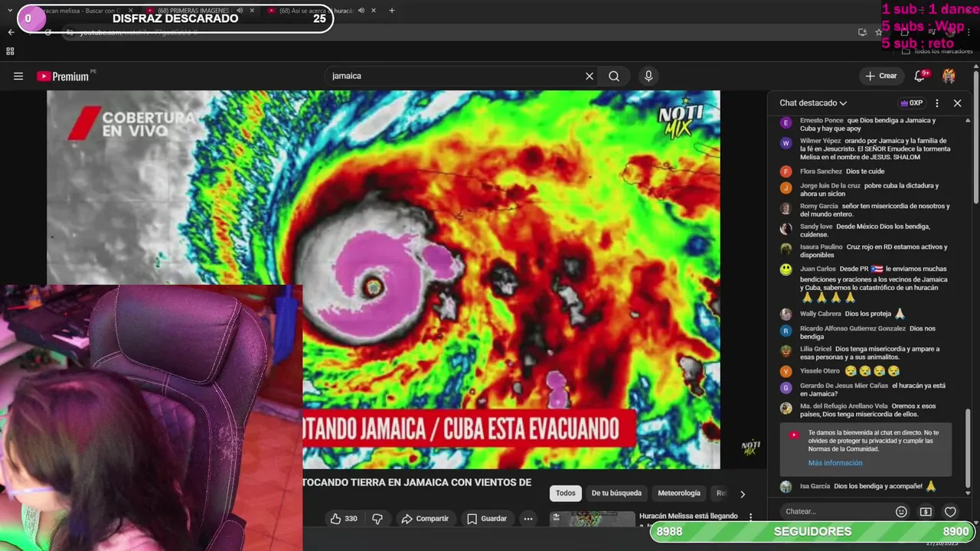Open options for Huracán Melissa suggestion

pyautogui.click(x=750, y=517)
